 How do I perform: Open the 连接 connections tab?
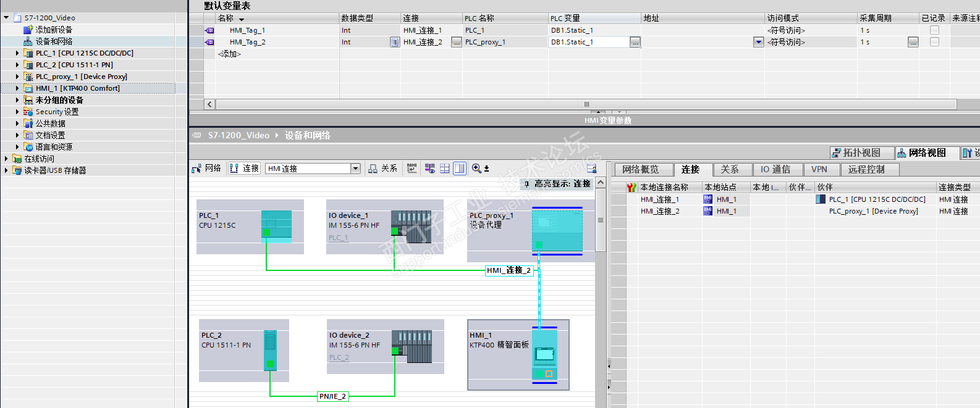click(x=693, y=169)
